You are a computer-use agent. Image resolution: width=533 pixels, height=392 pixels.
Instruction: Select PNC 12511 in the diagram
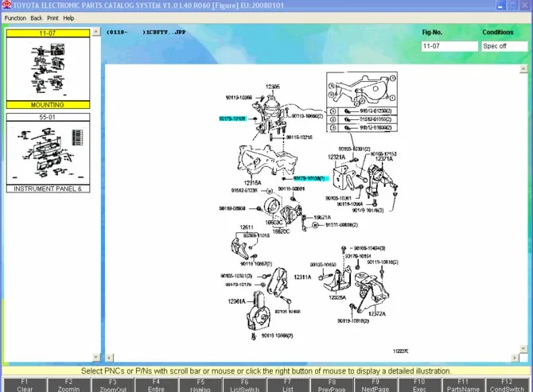[247, 227]
